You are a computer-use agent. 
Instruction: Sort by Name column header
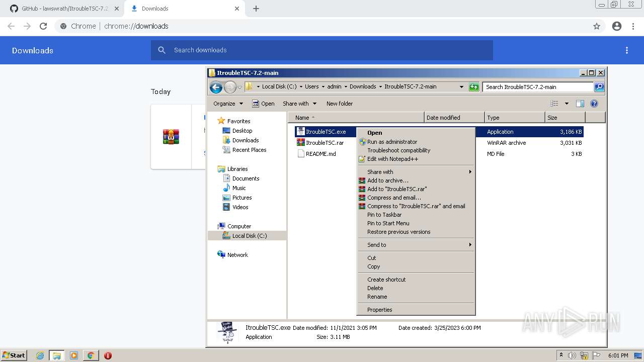[356, 118]
